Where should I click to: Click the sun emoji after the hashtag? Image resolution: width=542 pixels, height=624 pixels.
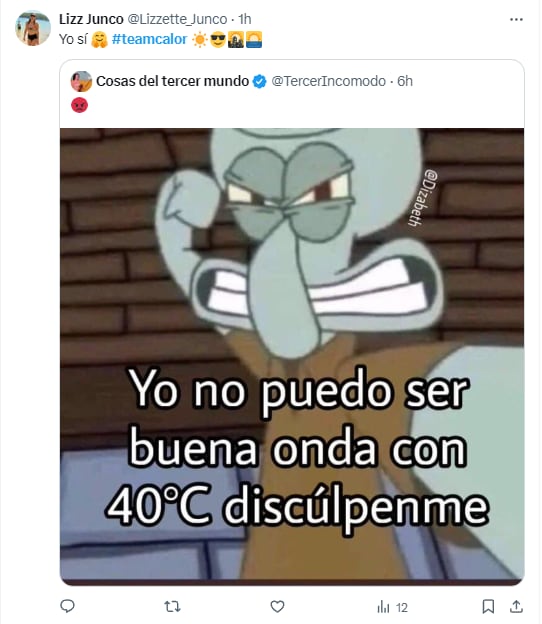click(200, 40)
